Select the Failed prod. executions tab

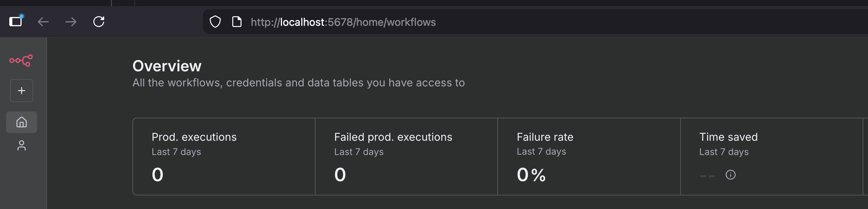[406, 156]
